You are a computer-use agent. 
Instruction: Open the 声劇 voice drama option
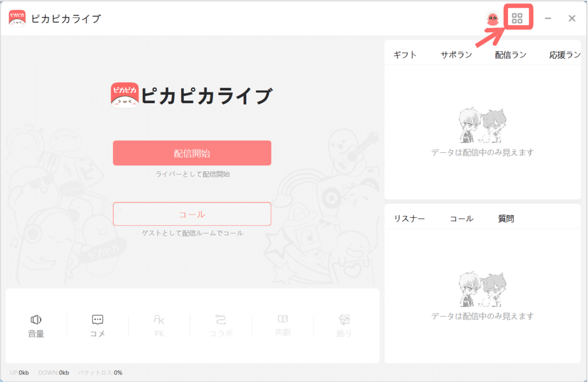pos(282,326)
